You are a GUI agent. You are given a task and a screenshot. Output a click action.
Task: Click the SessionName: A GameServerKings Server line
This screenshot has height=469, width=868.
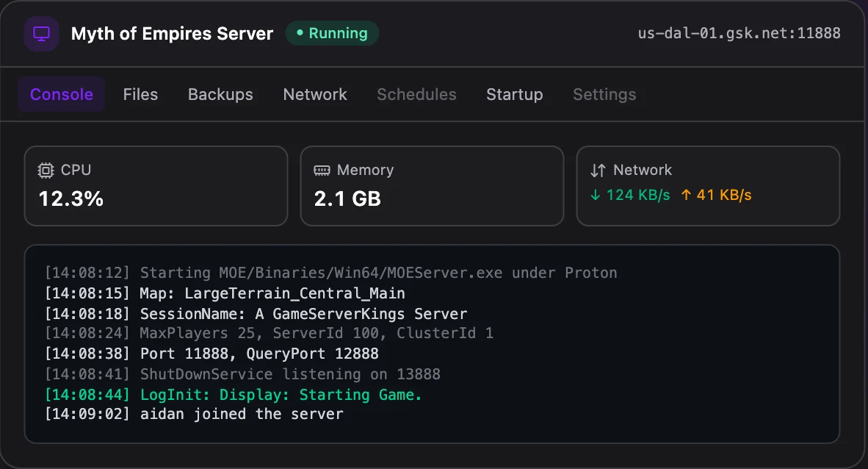[x=256, y=314]
